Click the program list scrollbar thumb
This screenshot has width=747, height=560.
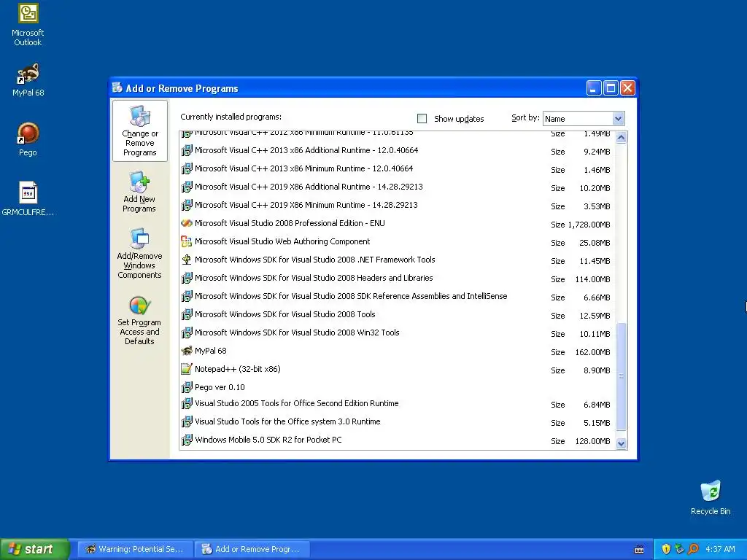621,376
